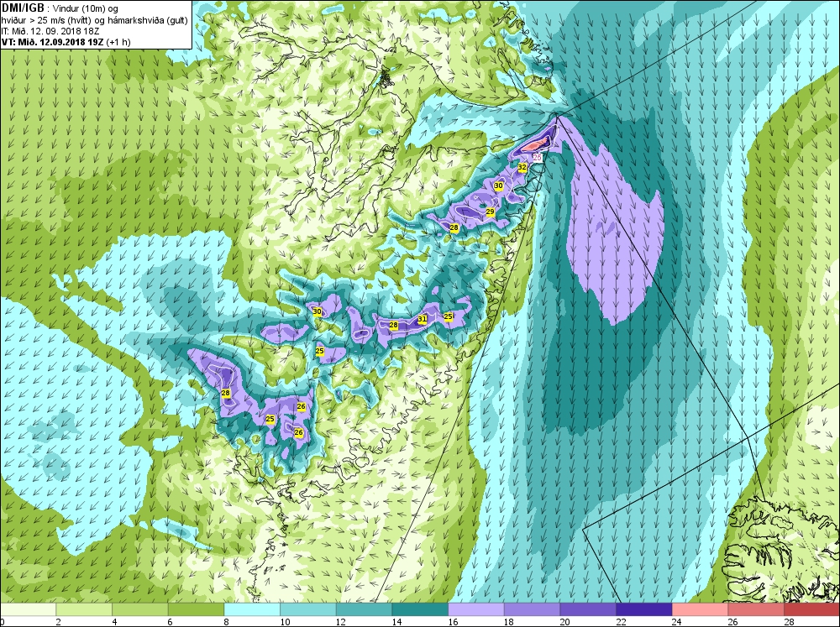The height and width of the screenshot is (627, 840).
Task: Select the white 25 label near the red area
Action: (x=538, y=158)
